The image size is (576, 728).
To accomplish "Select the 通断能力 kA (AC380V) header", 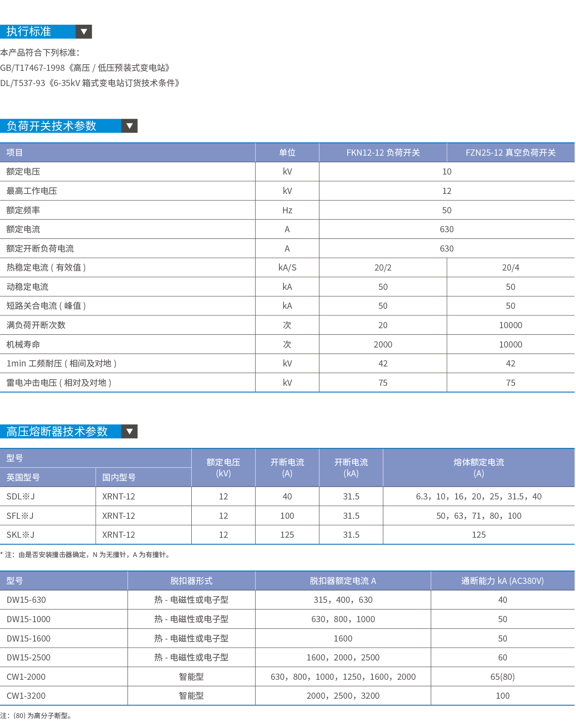I will (x=502, y=581).
